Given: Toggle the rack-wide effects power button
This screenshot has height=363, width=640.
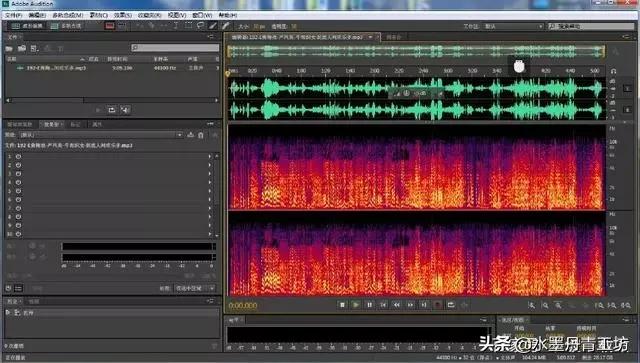Looking at the screenshot, I should tap(8, 288).
